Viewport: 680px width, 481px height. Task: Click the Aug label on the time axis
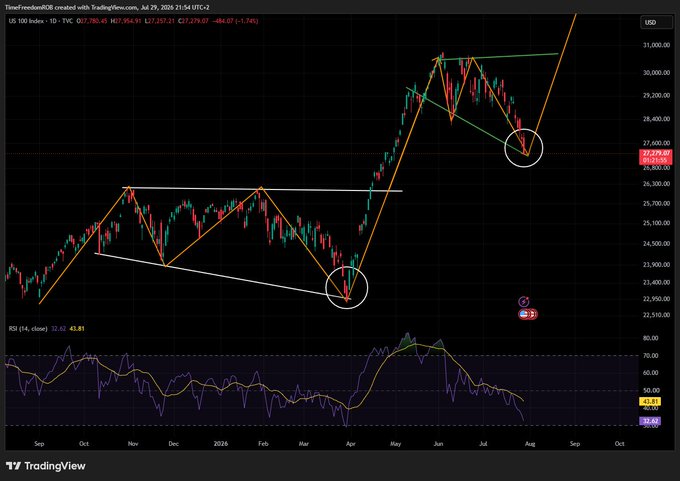530,444
